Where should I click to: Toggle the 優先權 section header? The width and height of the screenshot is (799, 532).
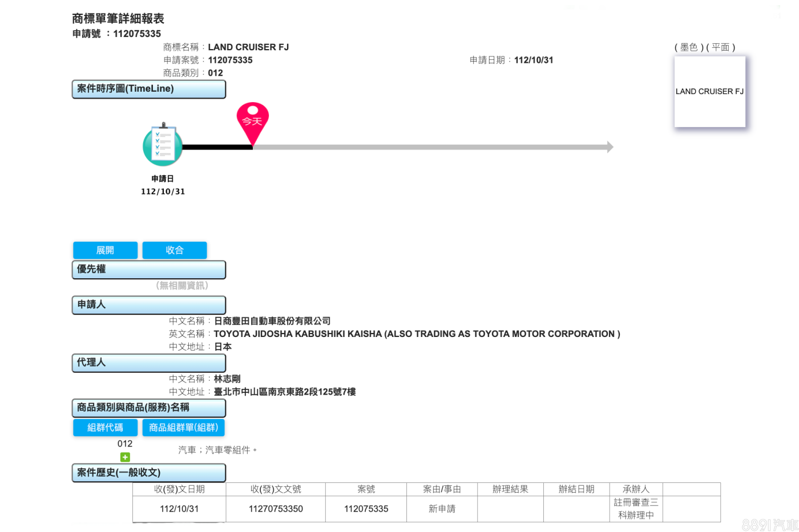[x=149, y=270]
